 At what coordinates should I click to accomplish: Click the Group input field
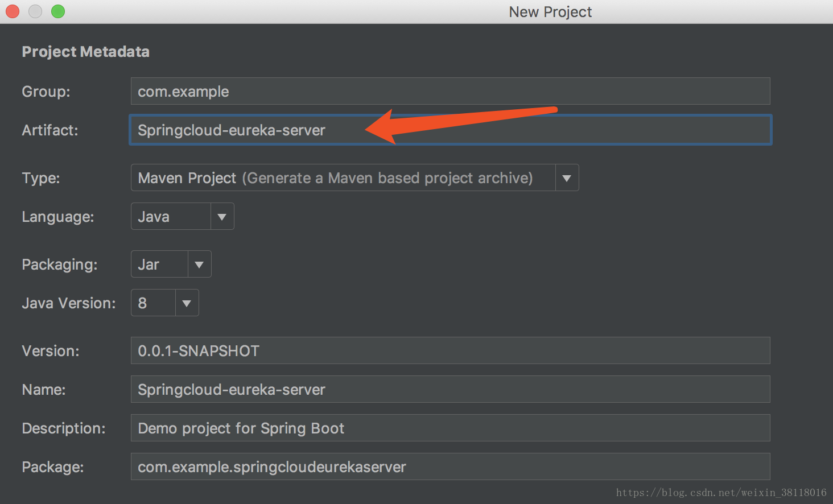coord(450,91)
